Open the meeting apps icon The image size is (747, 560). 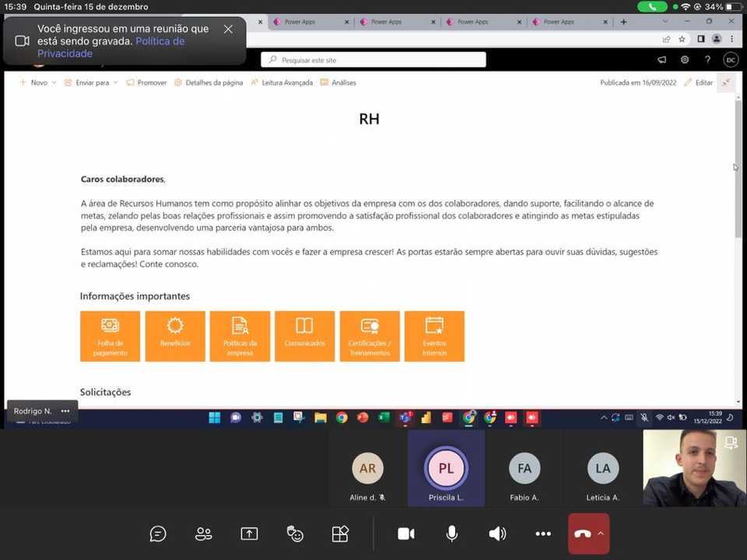point(340,534)
